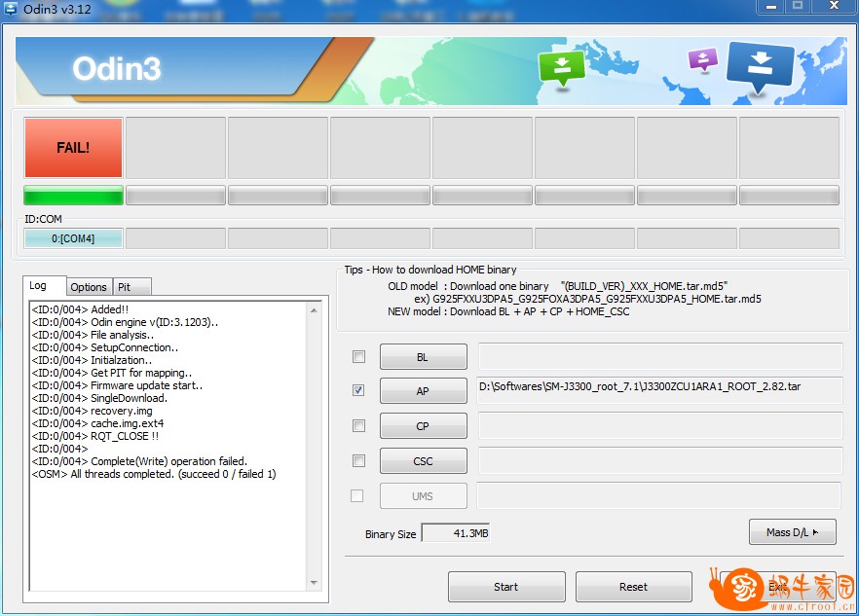The height and width of the screenshot is (616, 859).
Task: Click log line 'recovery.img'
Action: tap(92, 411)
